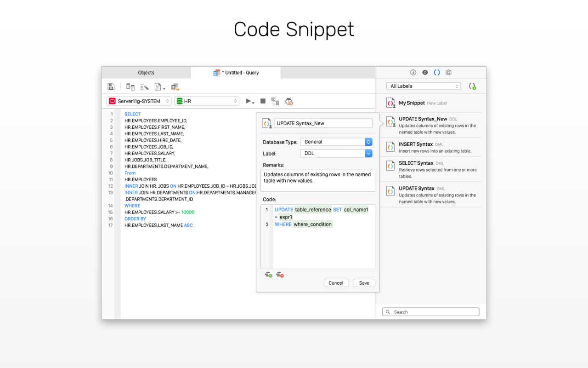Screen dimensions: 588x368
Task: Show the info panel icon
Action: click(x=413, y=73)
